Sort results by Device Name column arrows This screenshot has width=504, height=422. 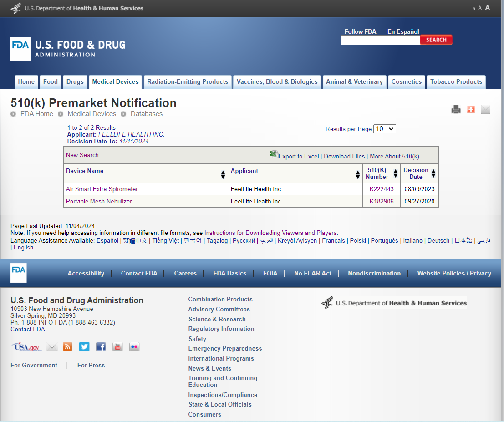[x=223, y=174]
